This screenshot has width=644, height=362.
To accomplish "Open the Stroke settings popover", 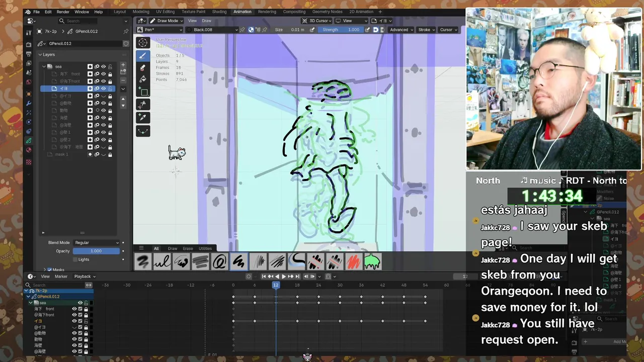I will pos(427,30).
